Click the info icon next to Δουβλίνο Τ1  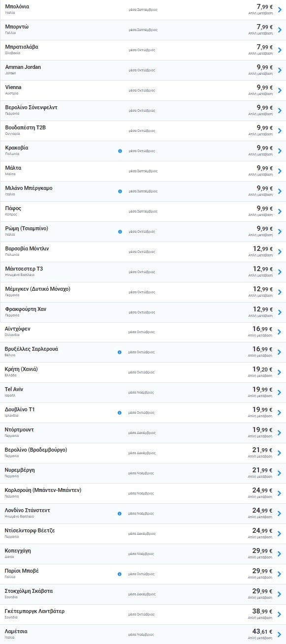[120, 413]
